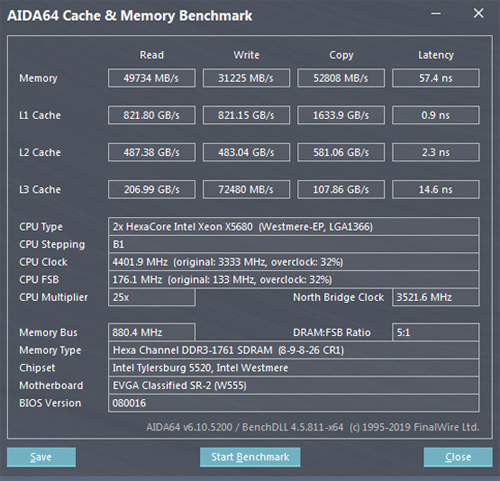
Task: Click the Save button
Action: (41, 457)
